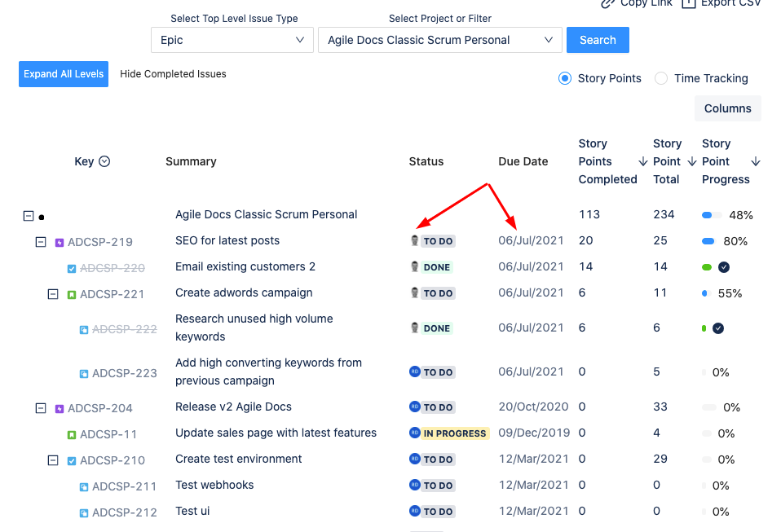This screenshot has width=781, height=532.
Task: Click the story icon beside ADCSP-221
Action: point(72,295)
